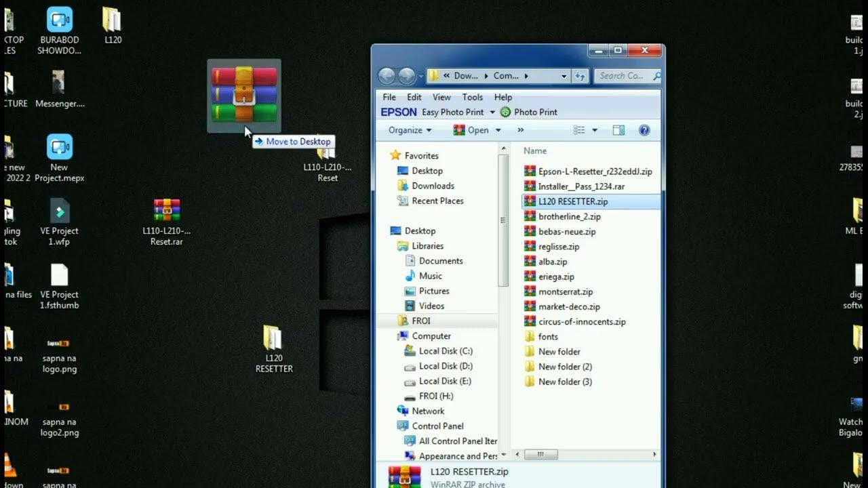868x488 pixels.
Task: Select Local Disk (C:)
Action: (x=446, y=350)
